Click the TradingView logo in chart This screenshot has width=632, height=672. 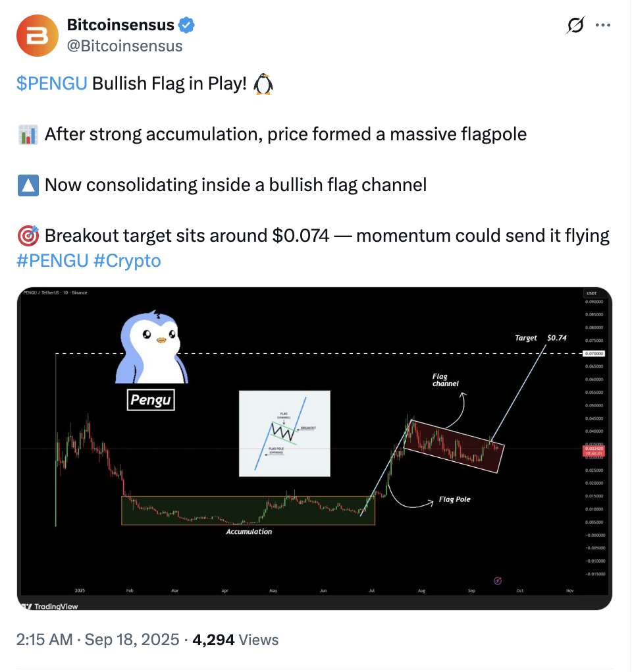(49, 606)
